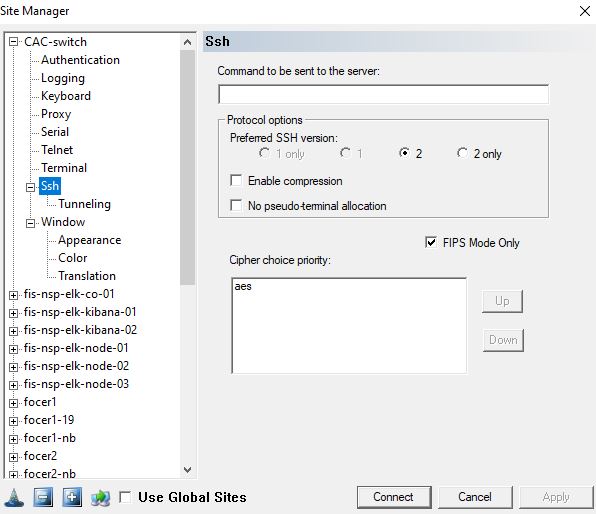Enable compression checkbox

tap(236, 180)
